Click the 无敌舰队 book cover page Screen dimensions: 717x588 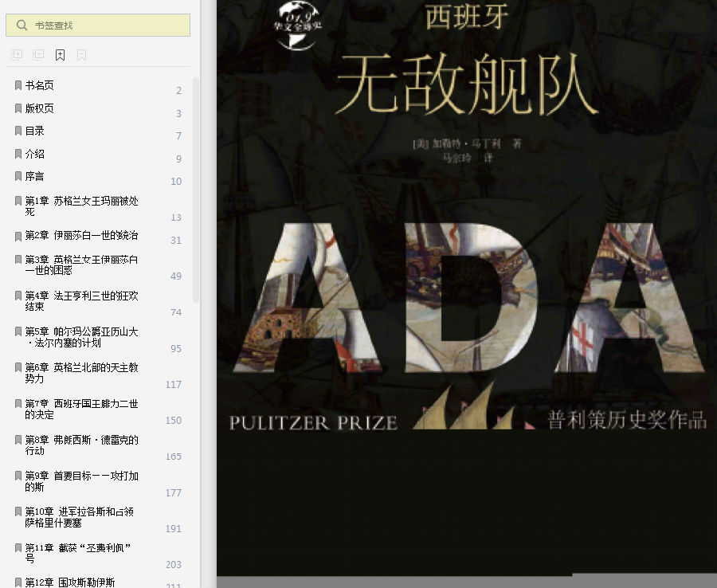point(466,288)
